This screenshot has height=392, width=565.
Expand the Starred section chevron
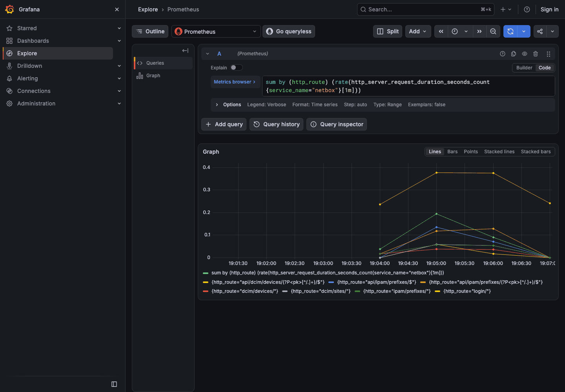click(119, 28)
